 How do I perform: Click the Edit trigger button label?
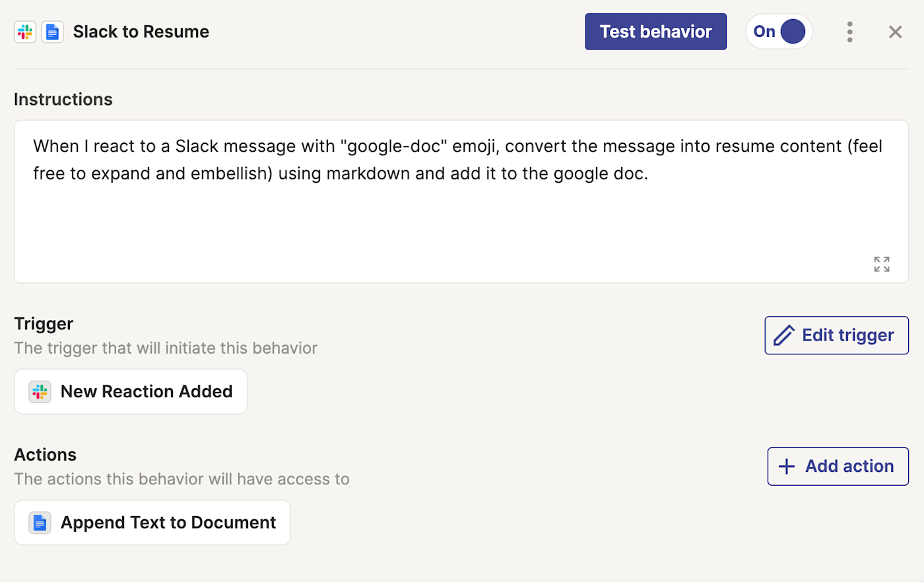[848, 335]
